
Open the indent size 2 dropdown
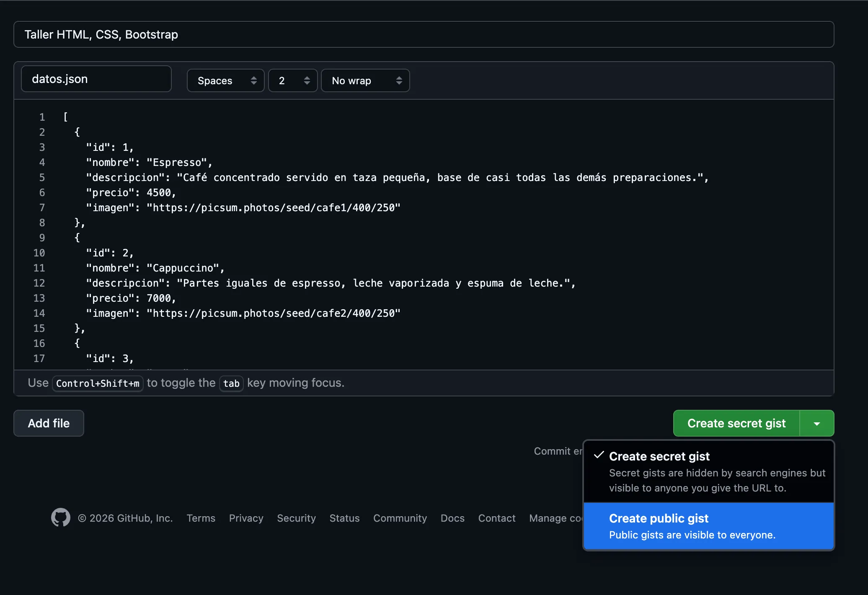(293, 80)
